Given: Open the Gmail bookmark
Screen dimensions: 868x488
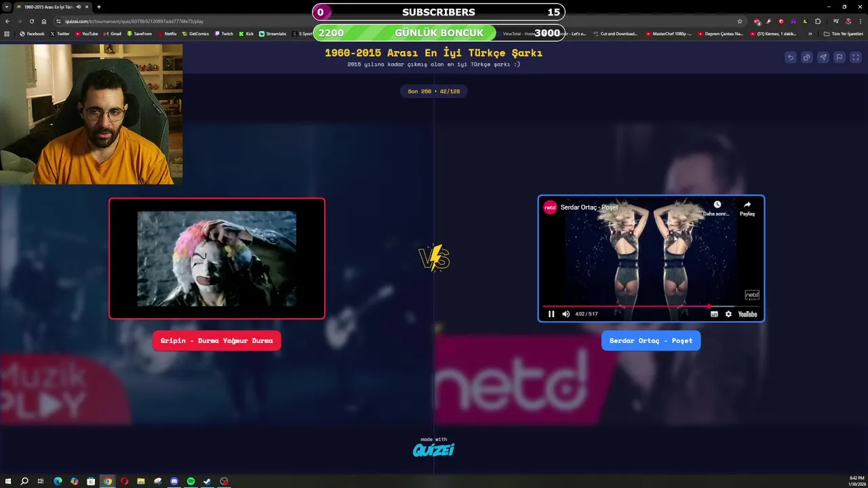Looking at the screenshot, I should (x=113, y=34).
